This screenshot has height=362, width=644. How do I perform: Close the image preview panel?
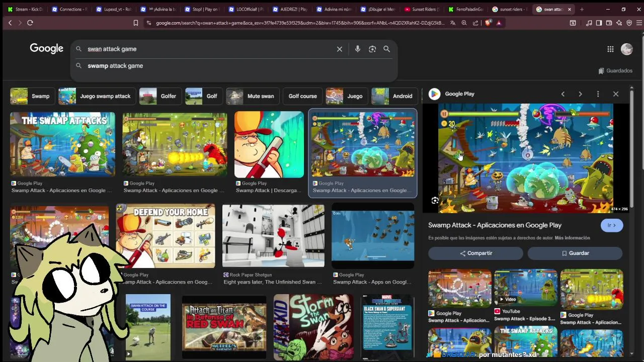tap(616, 94)
